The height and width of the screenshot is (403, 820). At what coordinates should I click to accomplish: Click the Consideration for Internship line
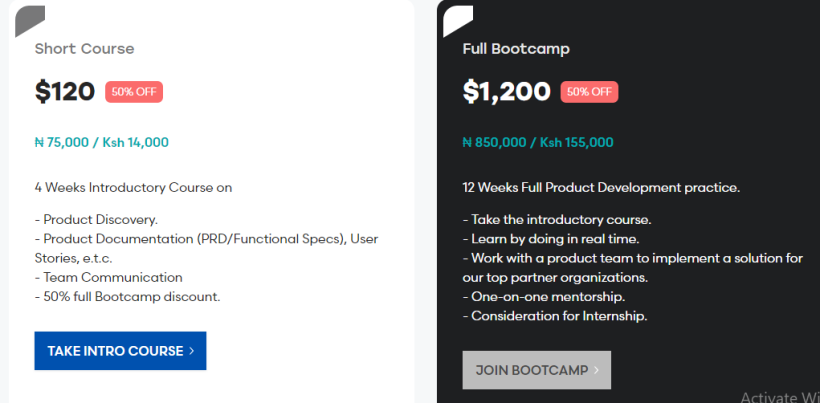pyautogui.click(x=555, y=316)
